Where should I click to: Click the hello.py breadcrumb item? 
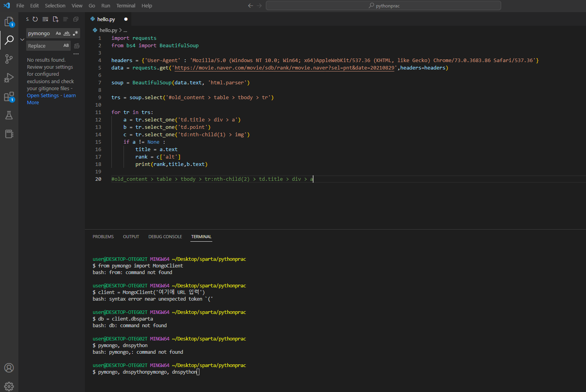[x=108, y=30]
